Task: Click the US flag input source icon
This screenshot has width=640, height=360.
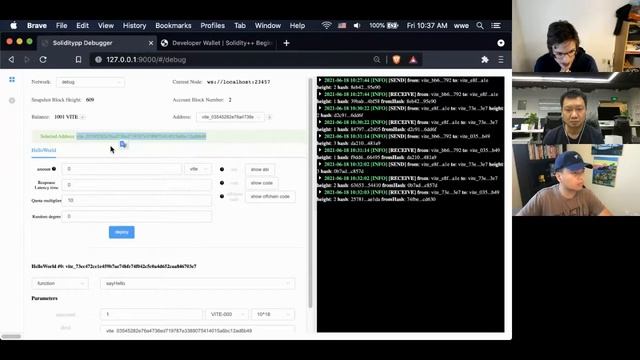Action: tap(342, 25)
